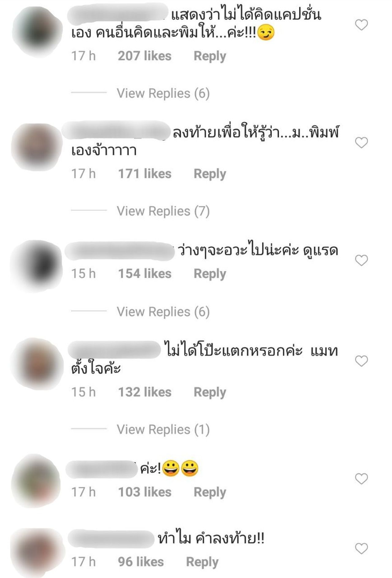This screenshot has height=578, width=392.
Task: Reply to the 154 likes comment
Action: [x=210, y=274]
